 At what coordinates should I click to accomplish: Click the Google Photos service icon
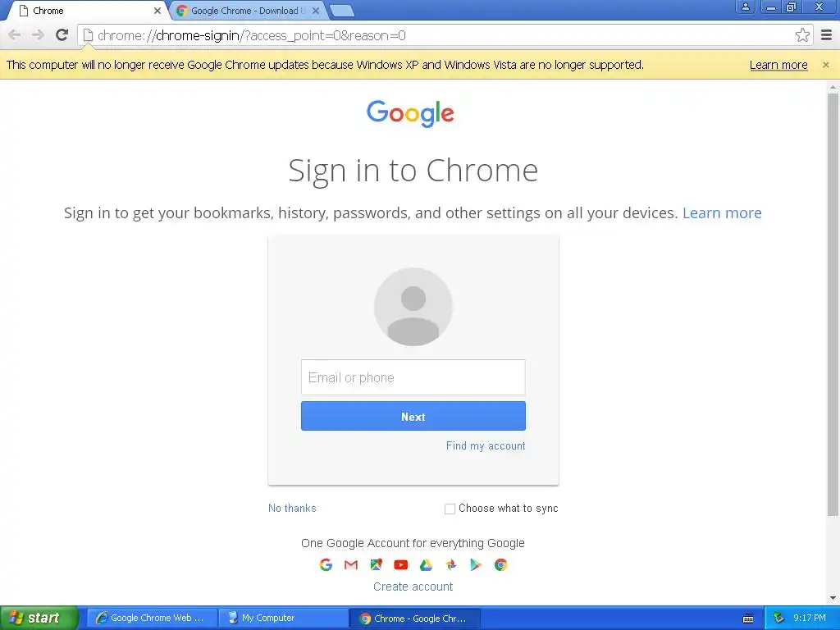coord(451,564)
